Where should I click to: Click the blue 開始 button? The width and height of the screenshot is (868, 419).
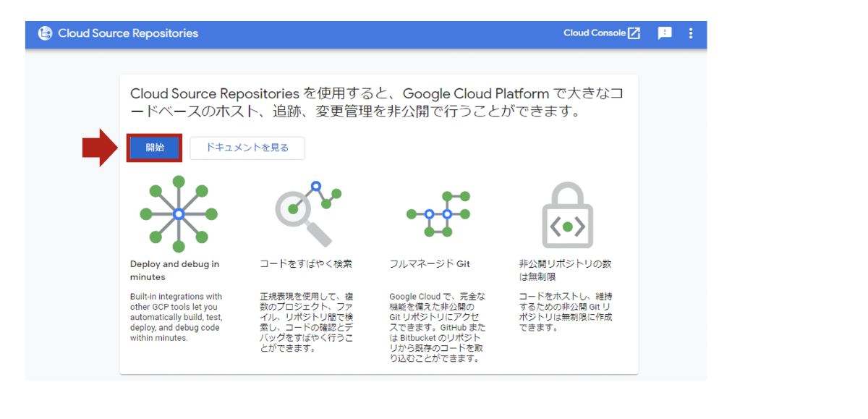(154, 148)
